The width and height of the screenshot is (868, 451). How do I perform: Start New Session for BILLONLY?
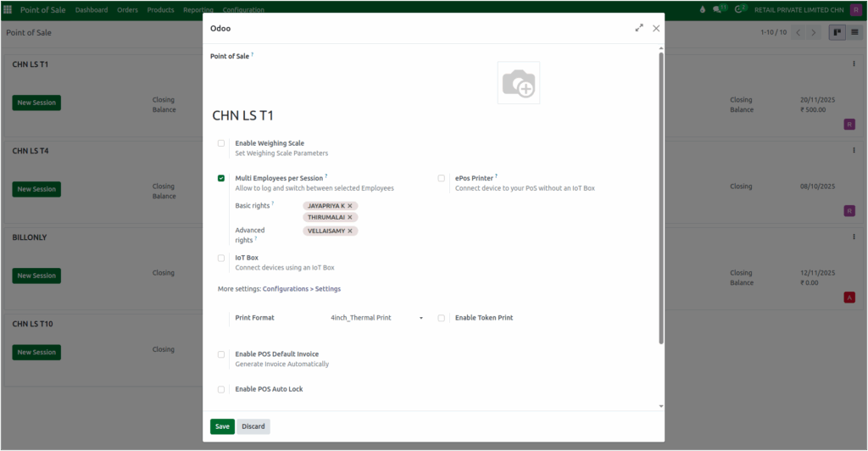coord(36,276)
